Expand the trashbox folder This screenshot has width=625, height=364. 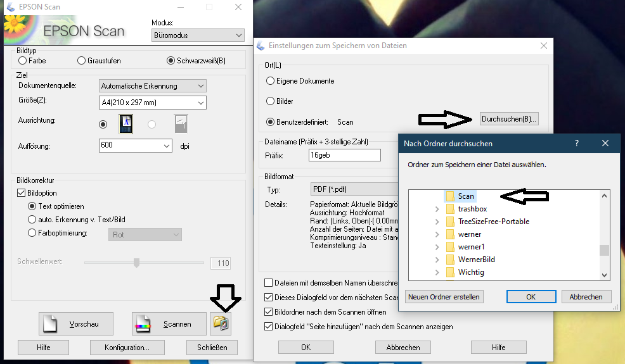[x=437, y=209]
